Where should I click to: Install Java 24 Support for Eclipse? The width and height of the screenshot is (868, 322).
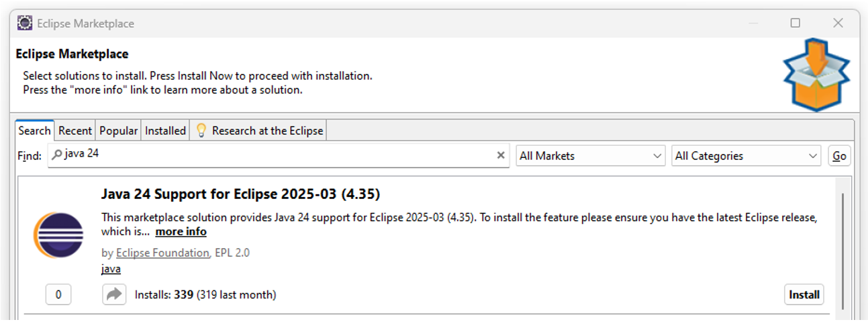804,294
